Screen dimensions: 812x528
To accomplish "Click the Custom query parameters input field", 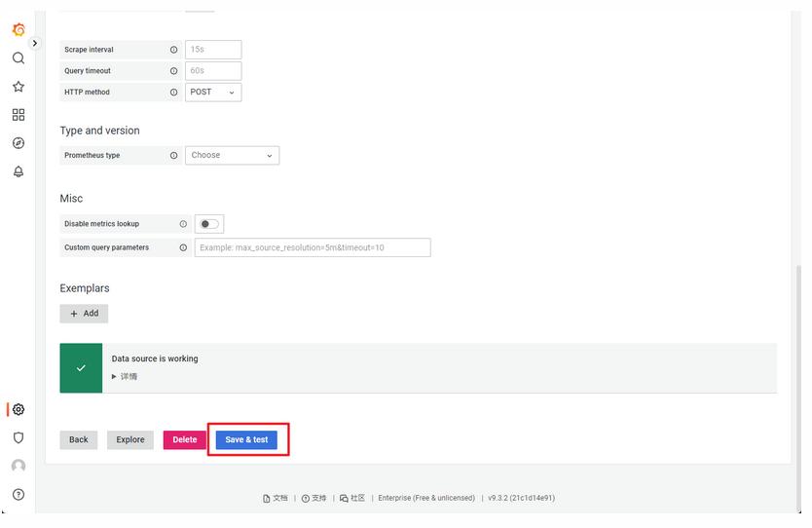I will (313, 247).
